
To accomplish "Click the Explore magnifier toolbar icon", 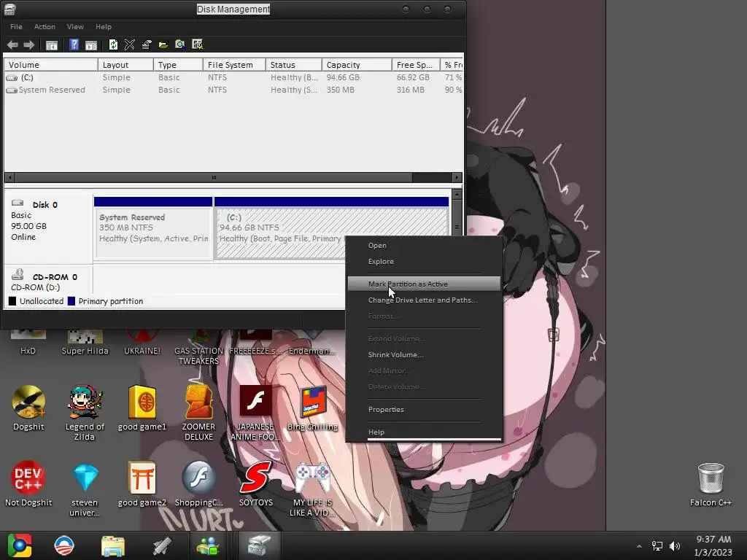I will coord(180,44).
